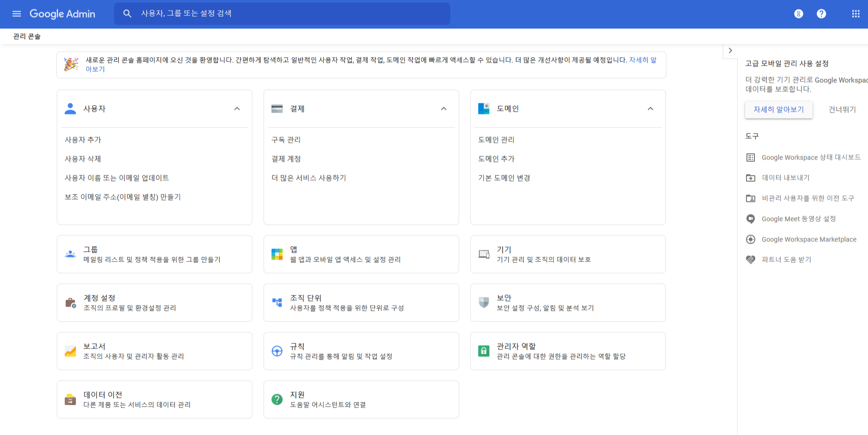Open the 지원 card title
Viewport: 868px width, 435px height.
pyautogui.click(x=297, y=395)
